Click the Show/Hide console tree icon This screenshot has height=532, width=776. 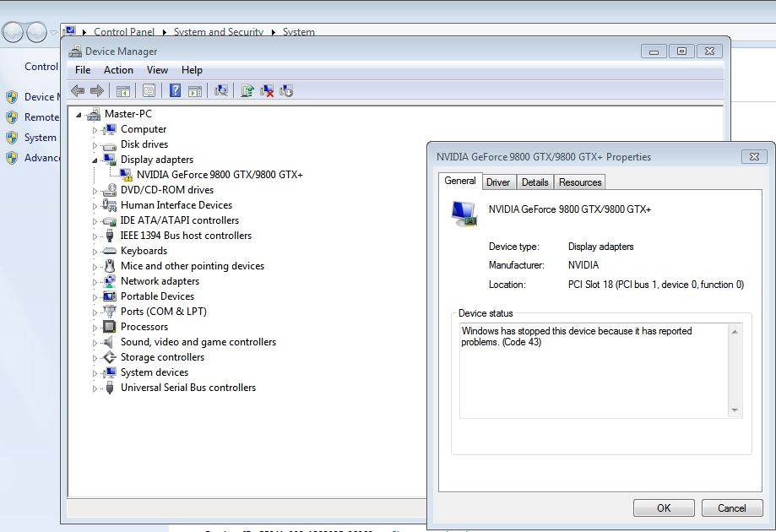click(x=122, y=90)
